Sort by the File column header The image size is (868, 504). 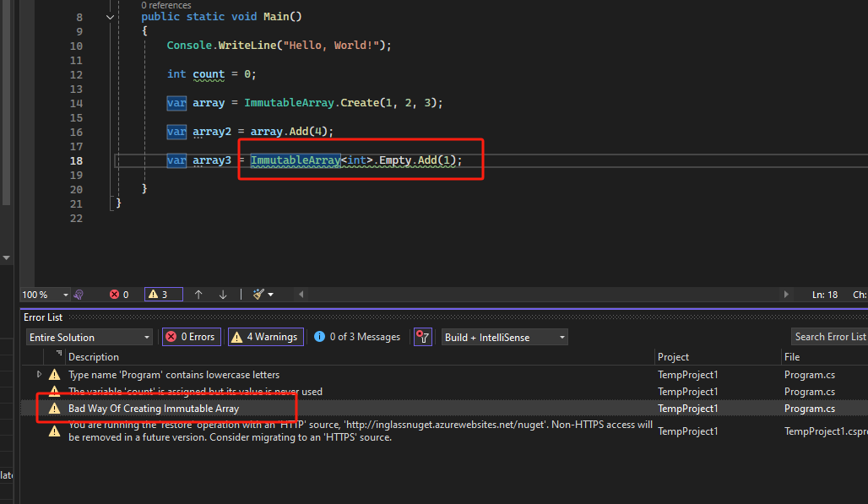coord(792,357)
